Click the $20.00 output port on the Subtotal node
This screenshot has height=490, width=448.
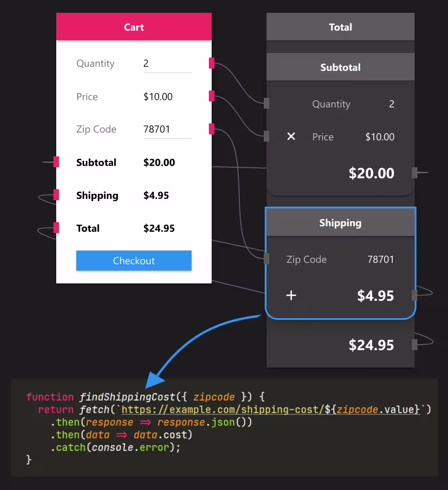point(415,173)
